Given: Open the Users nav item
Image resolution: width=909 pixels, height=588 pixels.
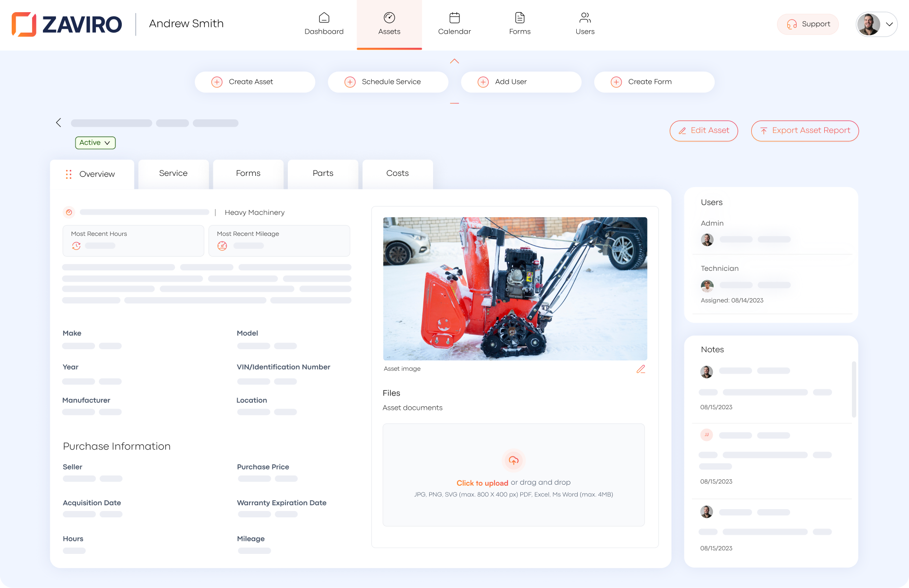Looking at the screenshot, I should coord(585,24).
